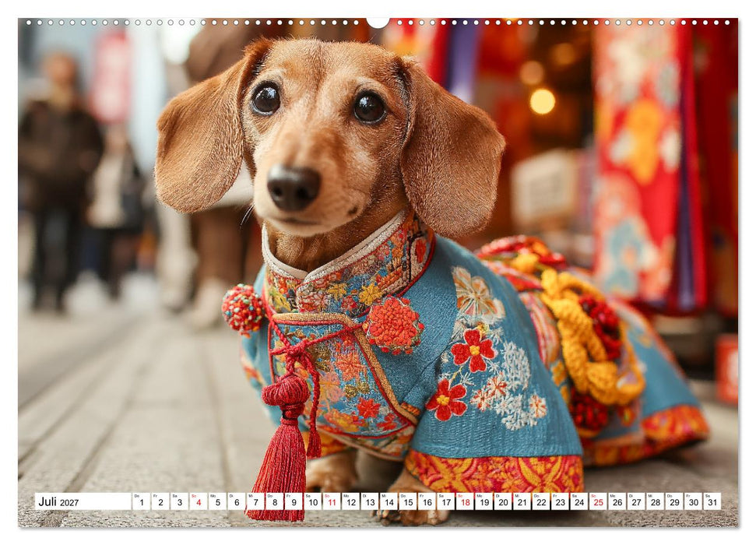Choose date cell 9
756x545 pixels.
294,501
